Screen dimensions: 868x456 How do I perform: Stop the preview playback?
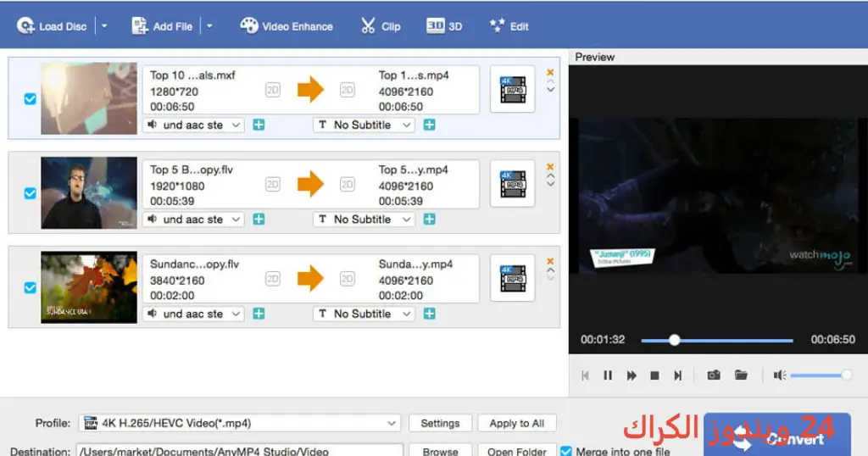click(x=654, y=375)
